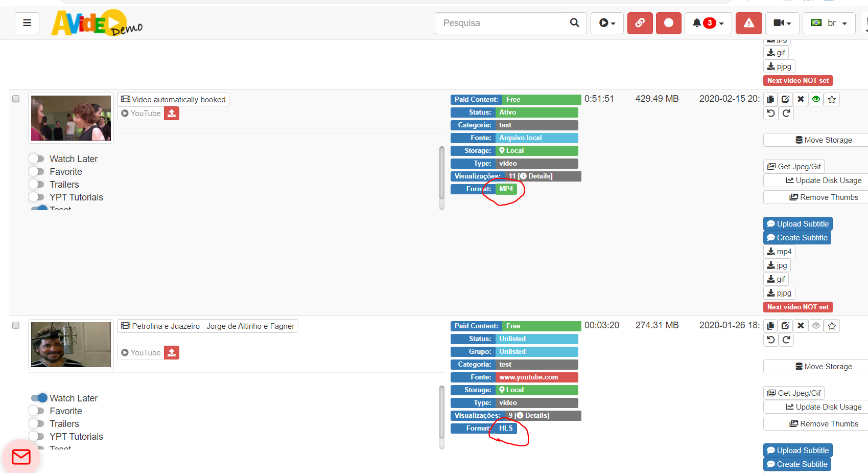Upload Subtitle for Video automatically booked
868x473 pixels.
[798, 224]
